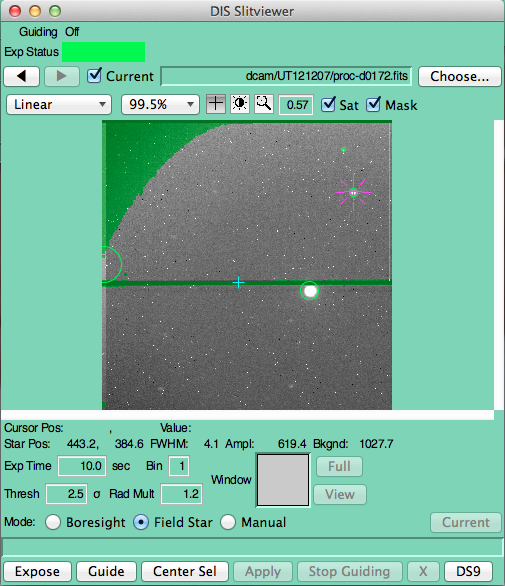Open image in DS9
Viewport: 505px width, 586px height.
(468, 571)
